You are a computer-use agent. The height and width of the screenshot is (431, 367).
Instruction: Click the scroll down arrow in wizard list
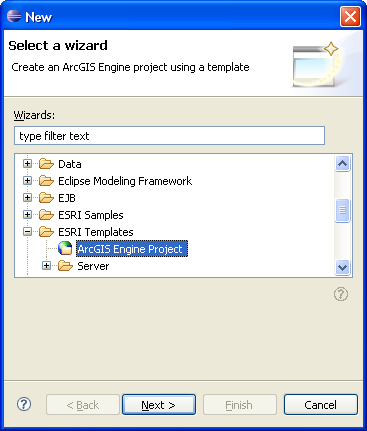tap(343, 267)
